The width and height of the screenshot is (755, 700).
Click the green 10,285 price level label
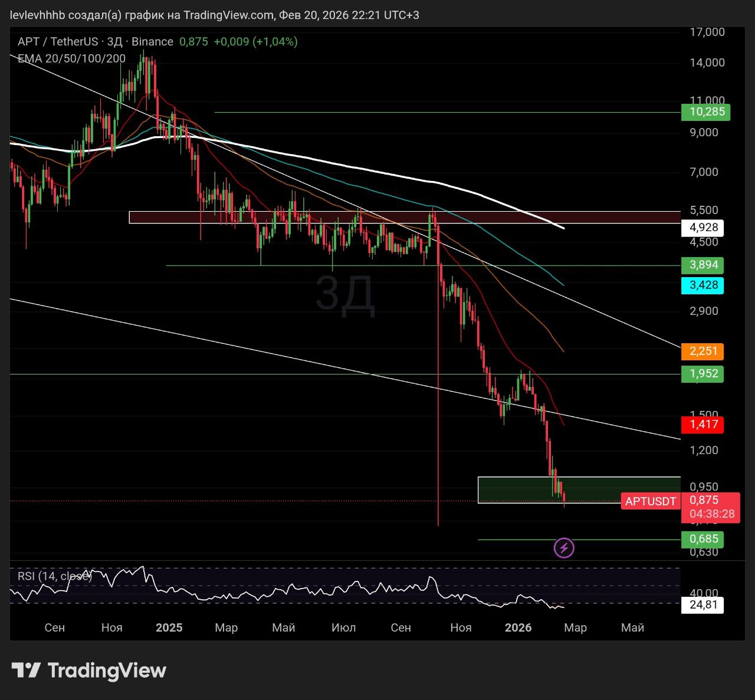pos(705,112)
